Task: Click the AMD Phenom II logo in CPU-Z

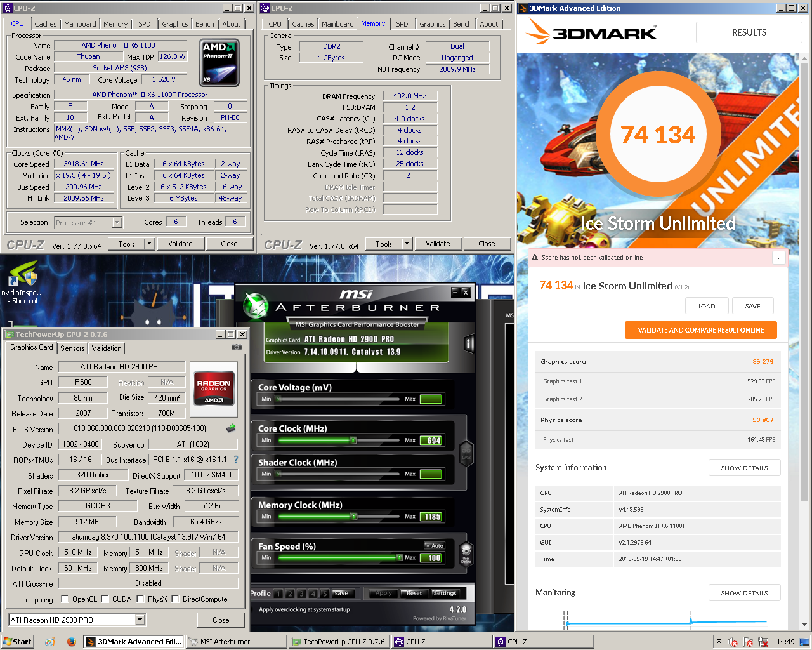Action: click(219, 63)
